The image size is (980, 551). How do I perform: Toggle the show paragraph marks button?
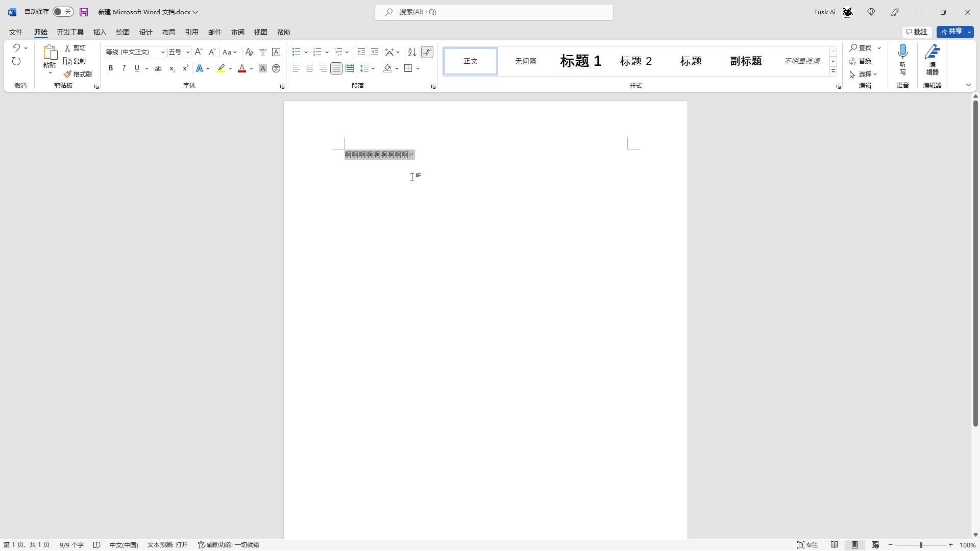427,52
